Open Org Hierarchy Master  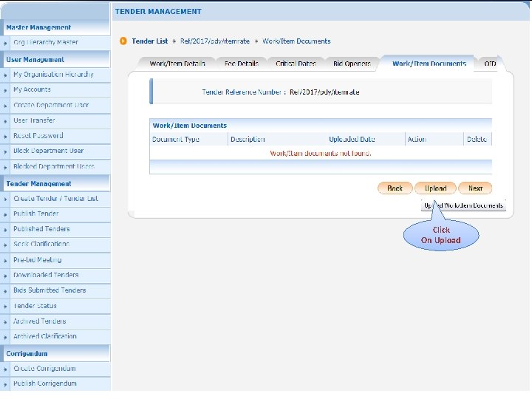[x=46, y=42]
